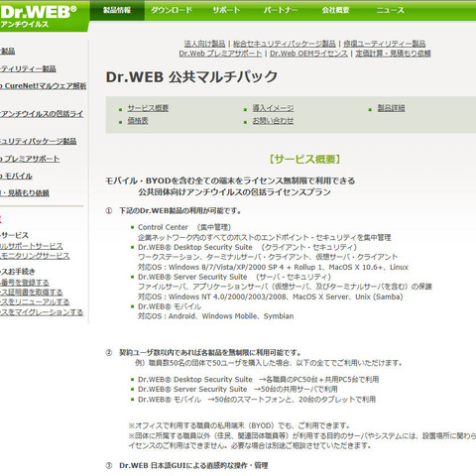
Task: Click Dr.WEB 日本語GUIによる直感的な操作・管理 heading
Action: coord(193,466)
